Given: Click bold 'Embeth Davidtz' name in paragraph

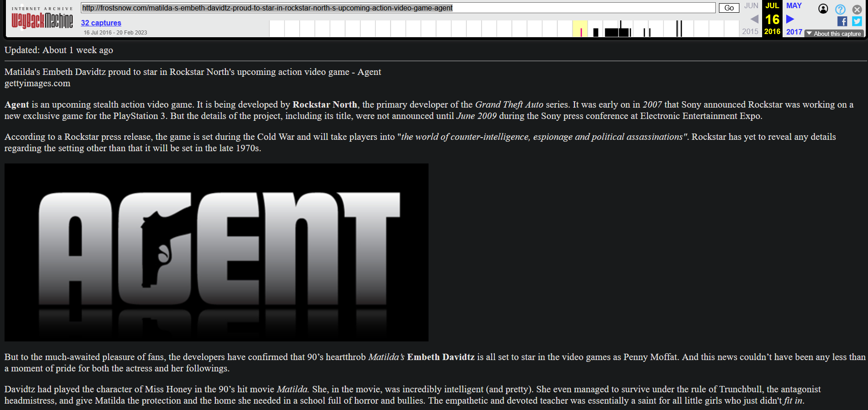Looking at the screenshot, I should [x=441, y=357].
